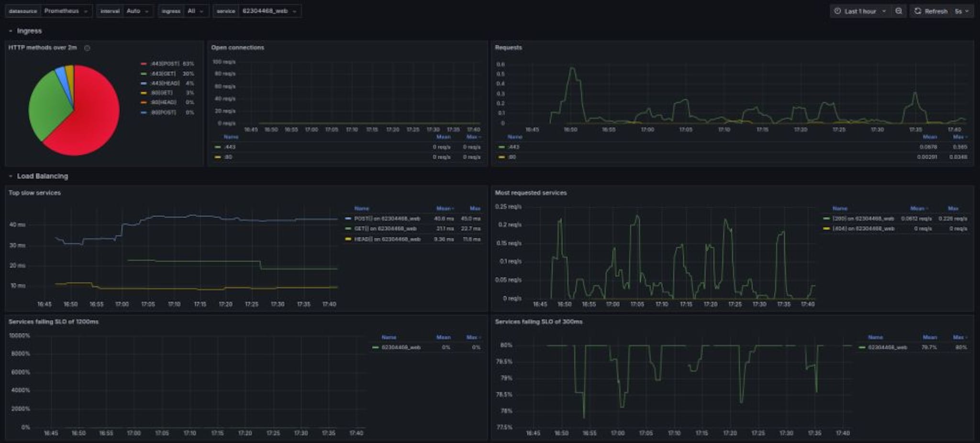
Task: Open the Requests panel title menu
Action: pos(508,47)
